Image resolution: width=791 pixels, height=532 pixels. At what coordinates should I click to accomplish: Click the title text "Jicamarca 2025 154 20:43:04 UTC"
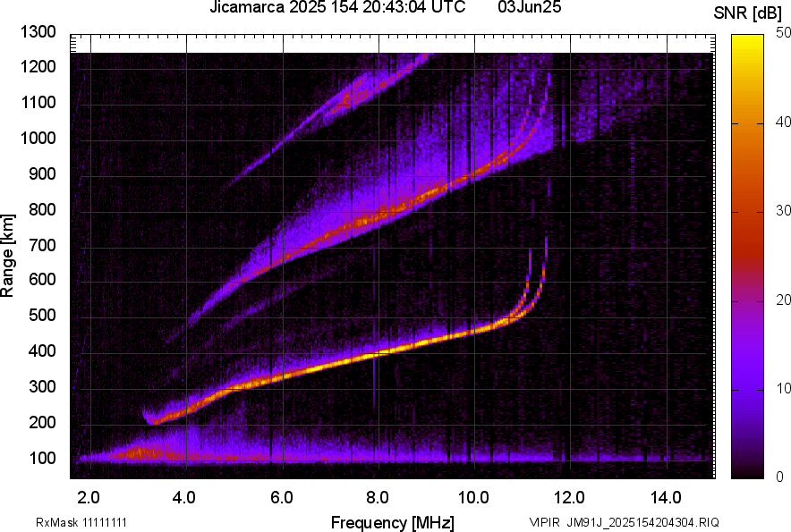click(x=337, y=7)
